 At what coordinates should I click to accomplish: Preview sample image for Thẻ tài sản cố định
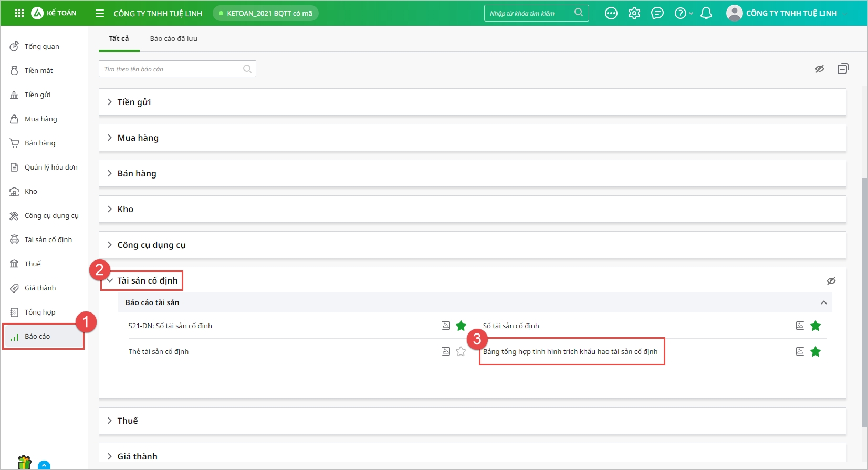(x=446, y=351)
